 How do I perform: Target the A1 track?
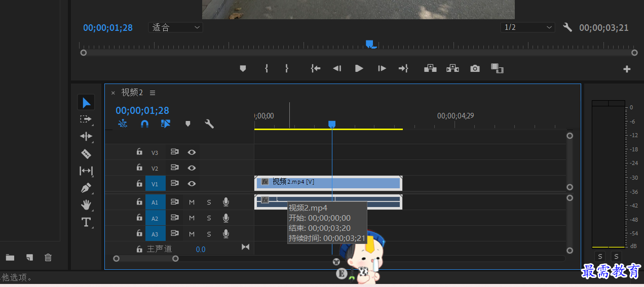(155, 202)
